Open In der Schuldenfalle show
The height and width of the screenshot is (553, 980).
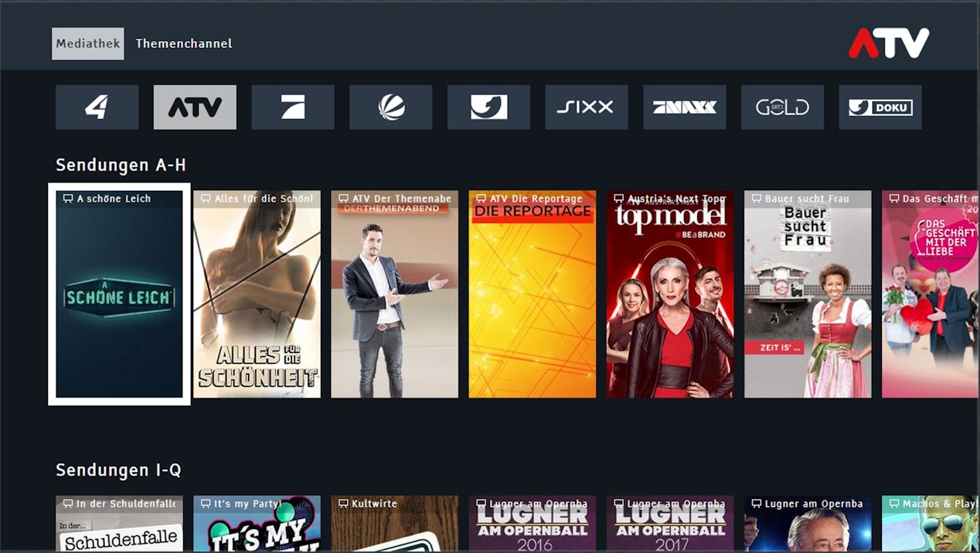(x=119, y=524)
